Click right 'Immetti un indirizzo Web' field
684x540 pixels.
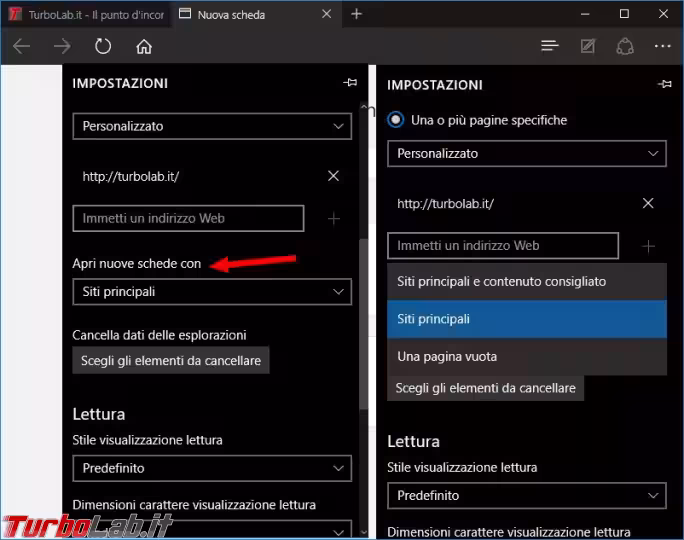[x=503, y=246]
